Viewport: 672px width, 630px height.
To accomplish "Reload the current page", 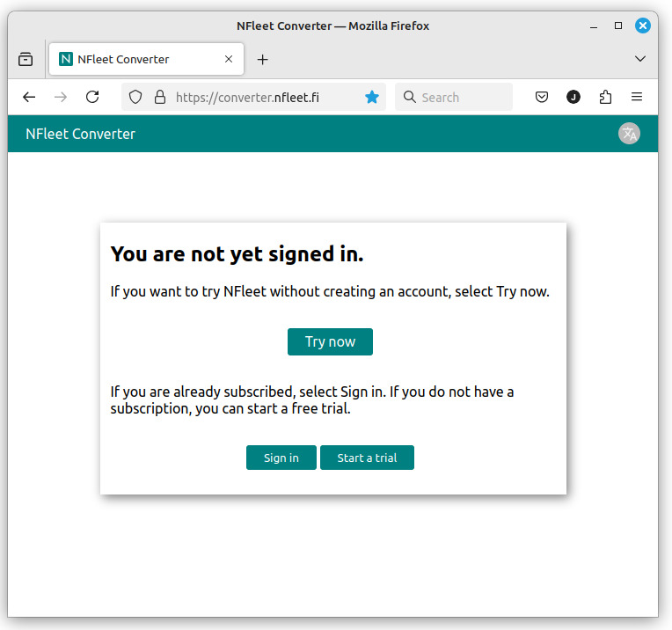I will pos(92,97).
